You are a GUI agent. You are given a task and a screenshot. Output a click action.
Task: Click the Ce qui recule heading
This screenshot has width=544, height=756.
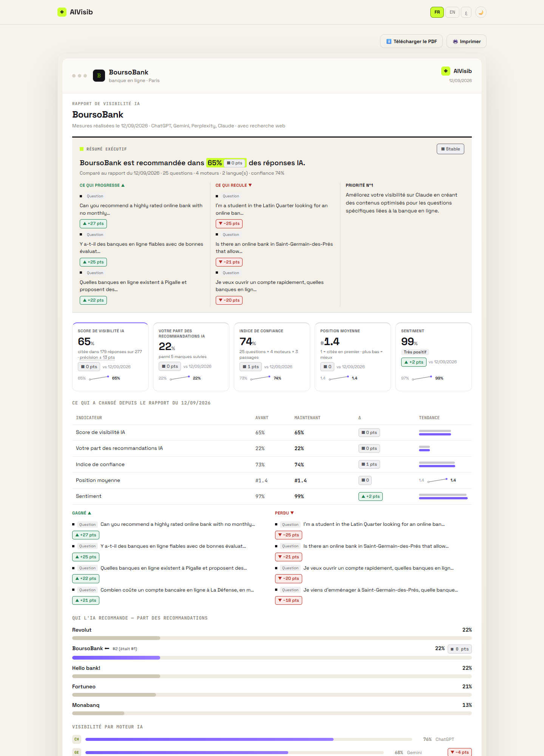click(233, 185)
